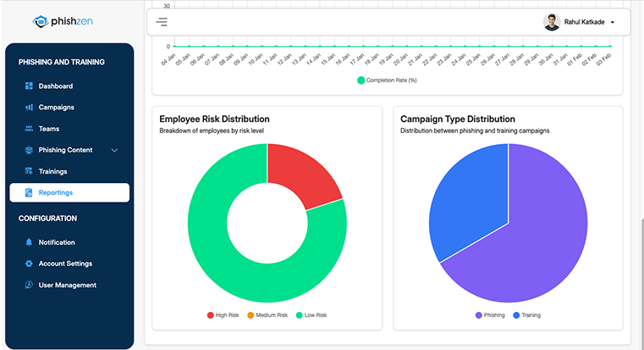Expand the Phishing Content submenu chevron
The height and width of the screenshot is (350, 644).
114,151
